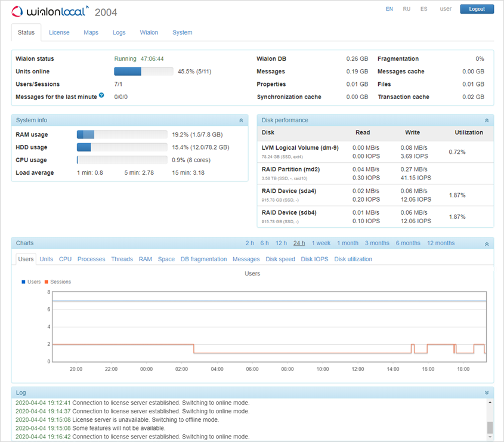
Task: Collapse the System info panel
Action: click(241, 120)
